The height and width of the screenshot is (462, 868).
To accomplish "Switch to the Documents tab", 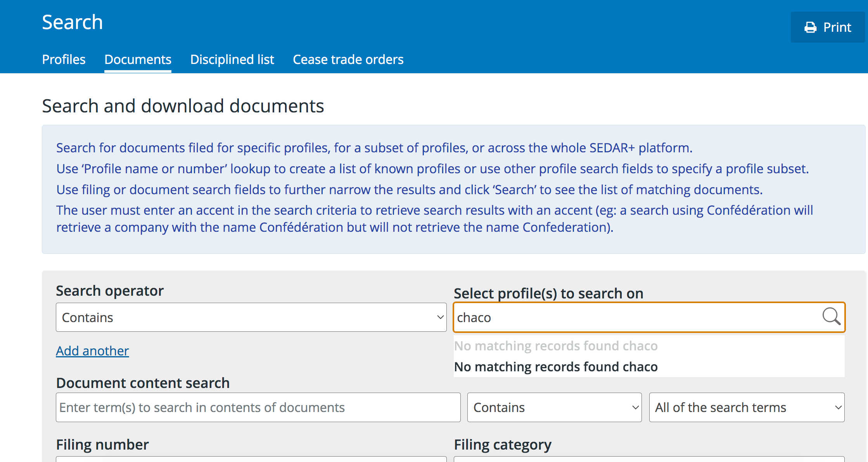I will pos(138,59).
